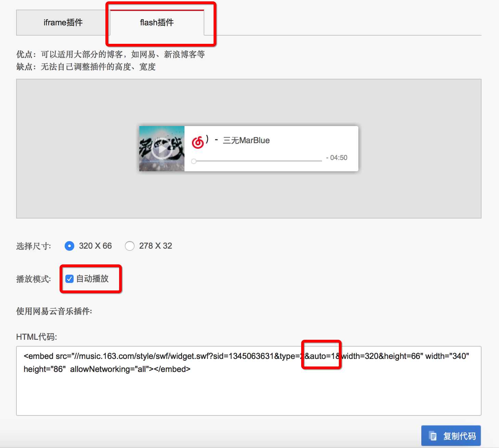499x448 pixels.
Task: Click inside the HTML代码 embed code box
Action: [x=249, y=381]
